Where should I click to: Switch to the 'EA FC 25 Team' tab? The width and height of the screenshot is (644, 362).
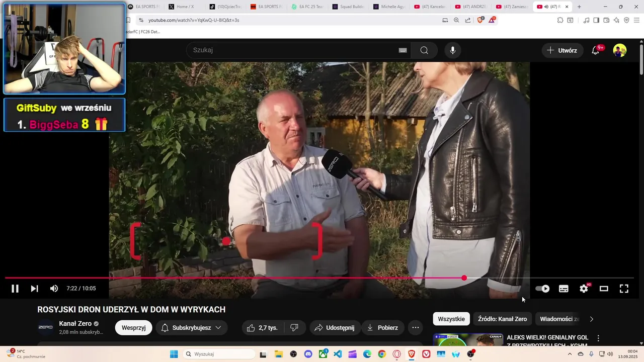(307, 7)
